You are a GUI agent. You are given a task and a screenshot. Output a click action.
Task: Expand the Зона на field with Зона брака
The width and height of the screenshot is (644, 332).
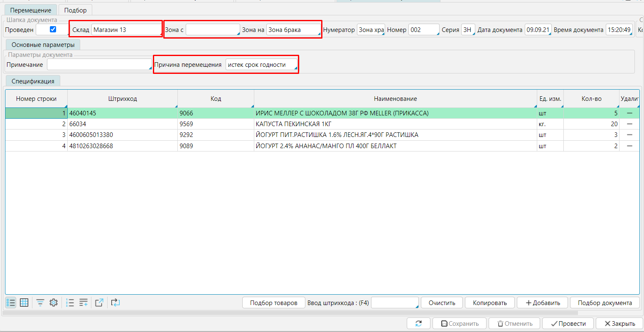pos(293,30)
